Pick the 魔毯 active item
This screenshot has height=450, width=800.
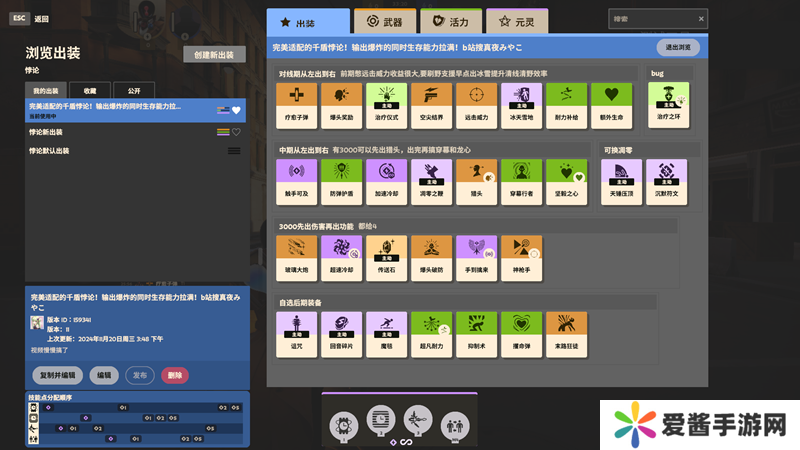[386, 334]
